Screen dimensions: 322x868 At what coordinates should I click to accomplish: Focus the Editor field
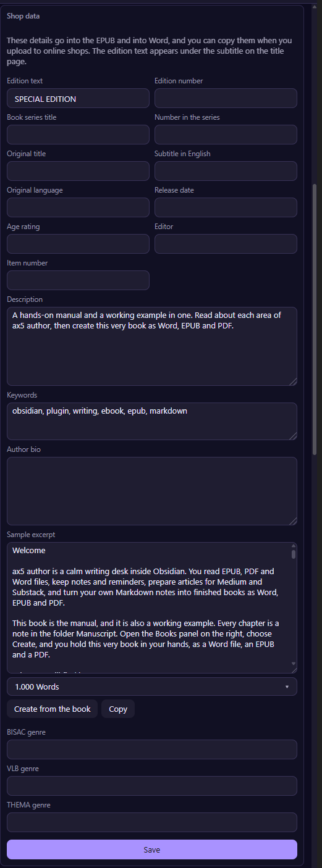[x=226, y=244]
